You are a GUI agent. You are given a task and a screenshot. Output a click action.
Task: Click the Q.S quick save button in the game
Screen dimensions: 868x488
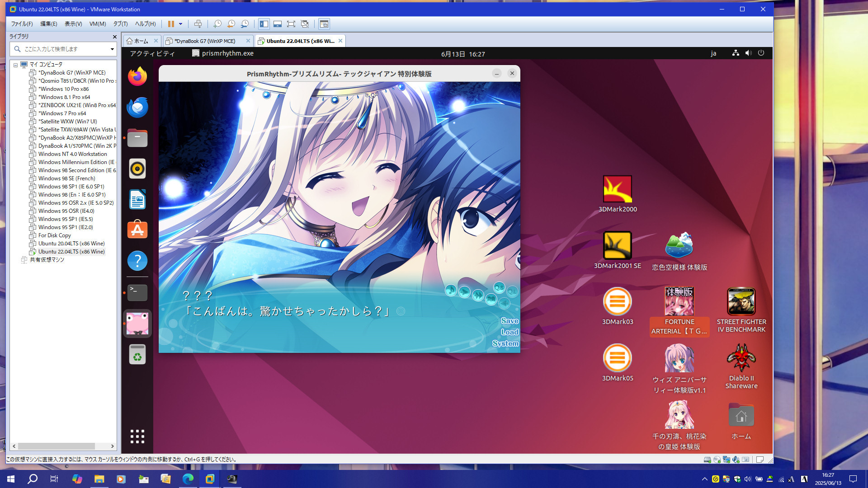point(499,287)
